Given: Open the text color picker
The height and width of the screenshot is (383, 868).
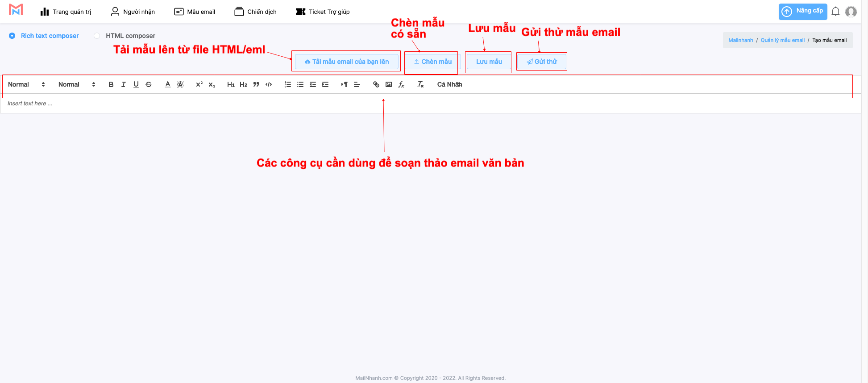Looking at the screenshot, I should tap(168, 84).
